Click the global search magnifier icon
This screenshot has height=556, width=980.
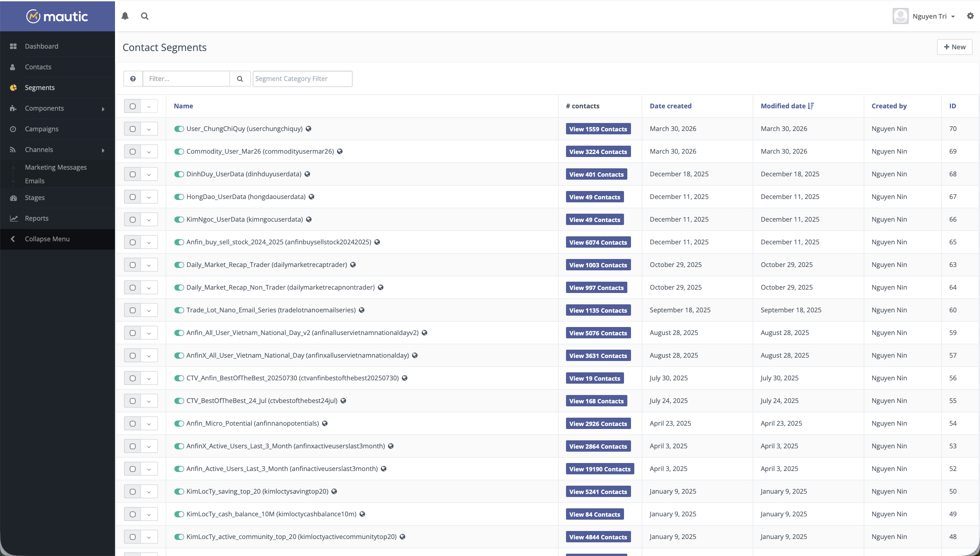(144, 16)
